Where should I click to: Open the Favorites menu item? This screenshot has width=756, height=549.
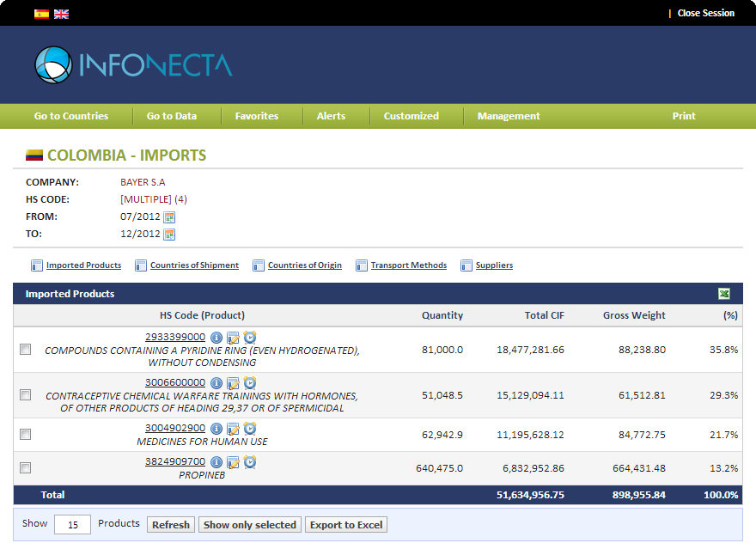(257, 116)
